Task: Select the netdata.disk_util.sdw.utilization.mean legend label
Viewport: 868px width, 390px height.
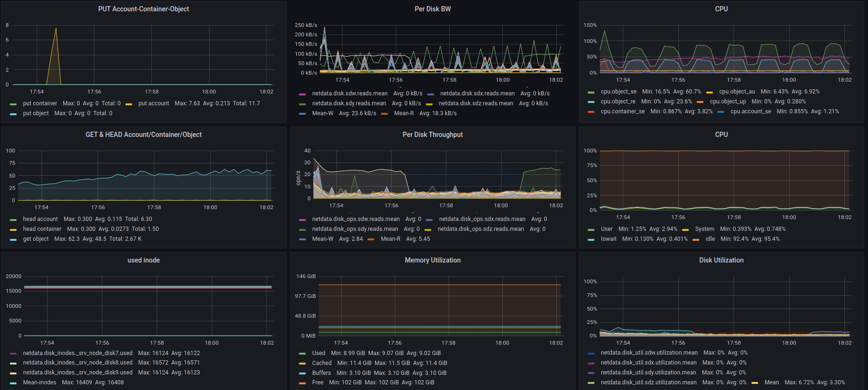Action: (x=649, y=353)
